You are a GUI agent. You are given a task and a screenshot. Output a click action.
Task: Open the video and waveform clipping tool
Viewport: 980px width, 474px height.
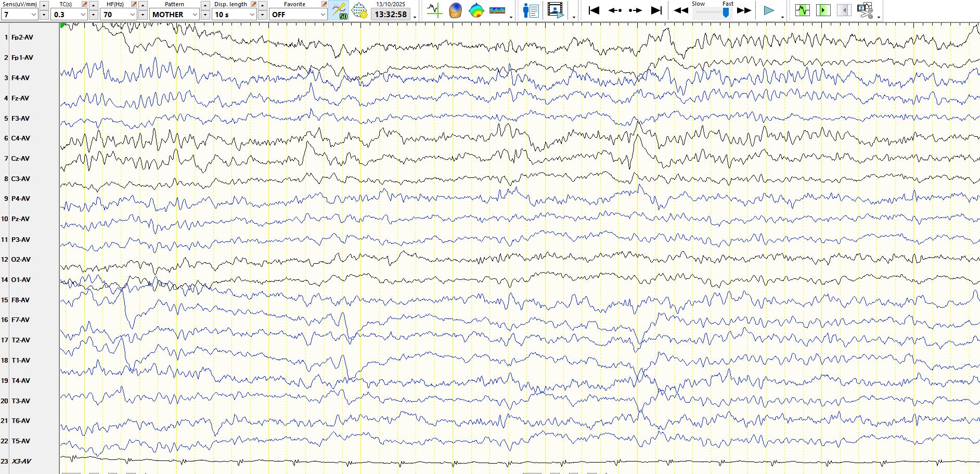point(865,10)
